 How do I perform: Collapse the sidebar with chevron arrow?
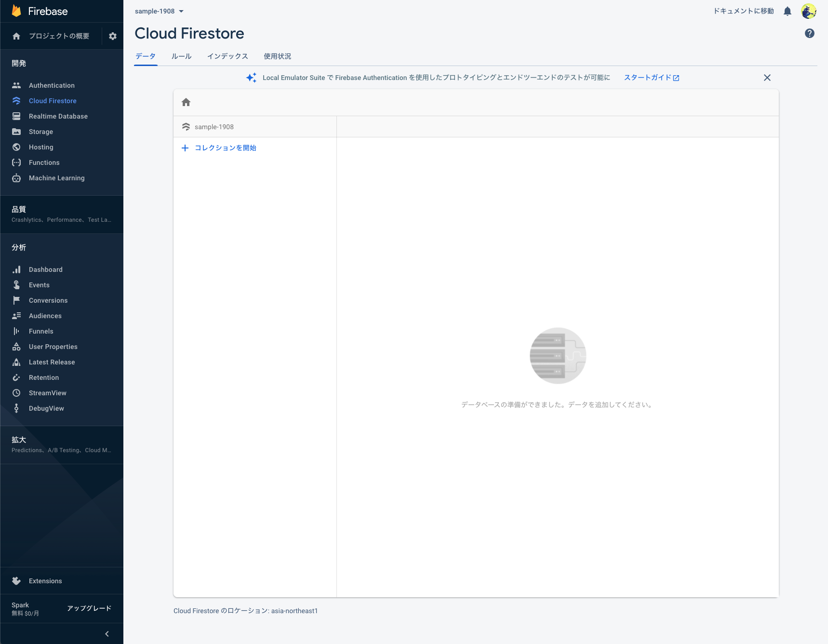(107, 634)
